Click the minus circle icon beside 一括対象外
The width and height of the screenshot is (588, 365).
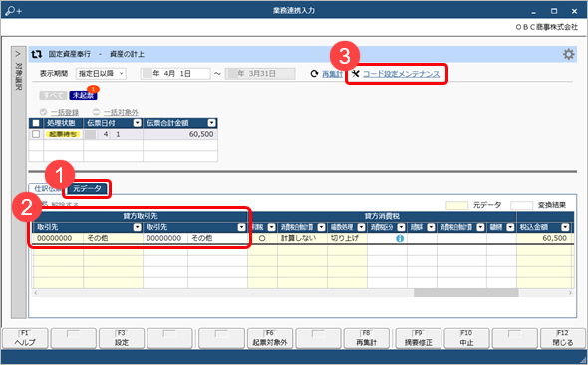96,112
